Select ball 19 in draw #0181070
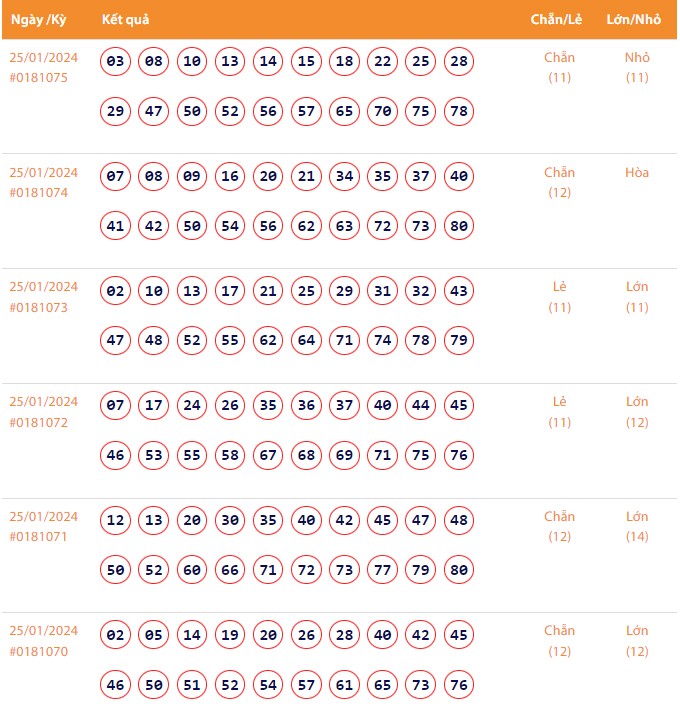 (230, 636)
